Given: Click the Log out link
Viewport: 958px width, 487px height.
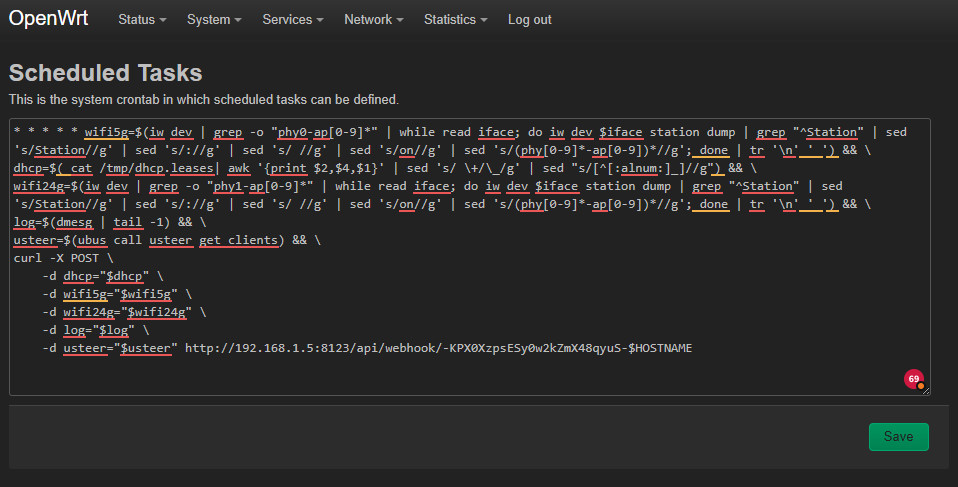Looking at the screenshot, I should pyautogui.click(x=529, y=20).
